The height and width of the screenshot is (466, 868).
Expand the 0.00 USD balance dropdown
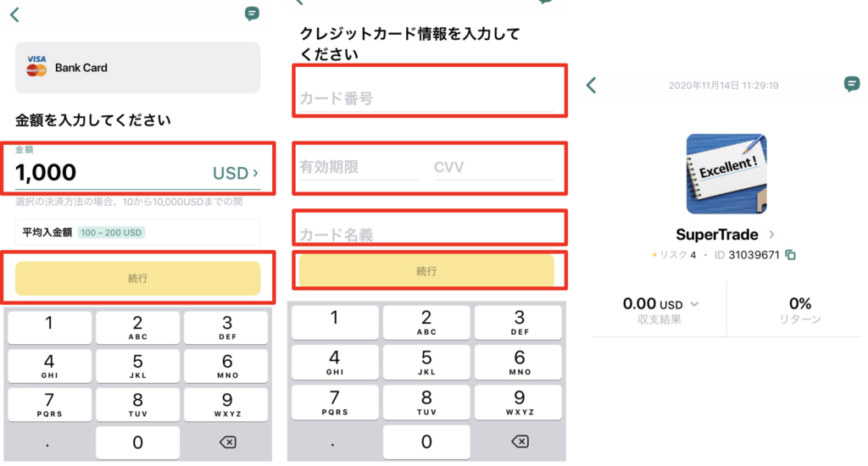click(694, 304)
